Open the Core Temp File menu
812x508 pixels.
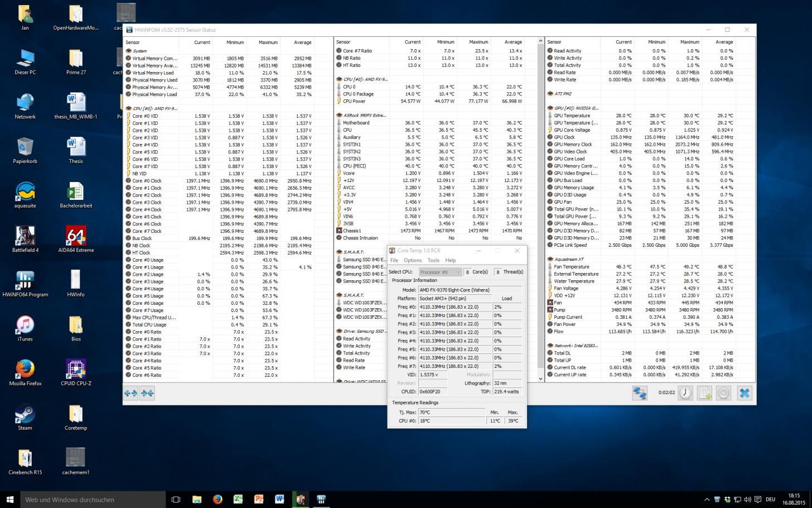(394, 260)
